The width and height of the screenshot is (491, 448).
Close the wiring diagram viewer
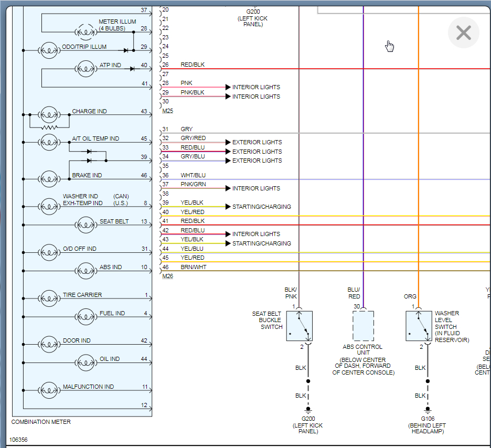coord(463,33)
